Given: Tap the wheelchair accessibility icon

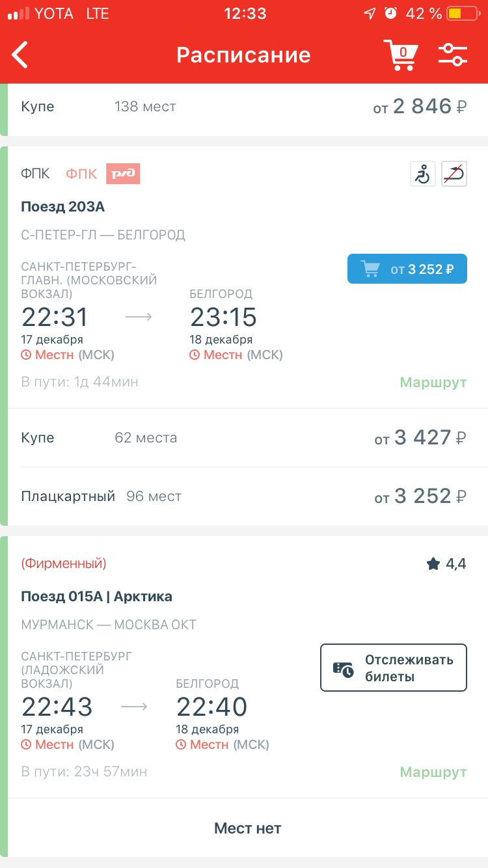Looking at the screenshot, I should 423,174.
